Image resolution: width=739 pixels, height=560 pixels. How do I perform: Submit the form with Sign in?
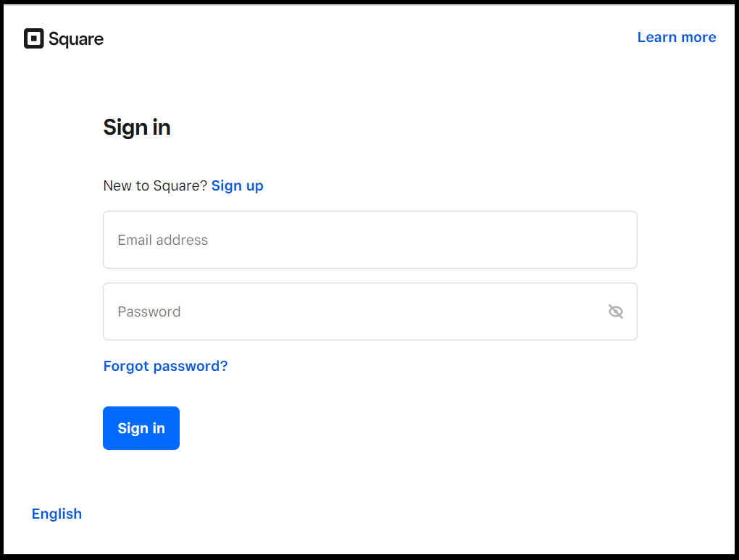pyautogui.click(x=141, y=428)
